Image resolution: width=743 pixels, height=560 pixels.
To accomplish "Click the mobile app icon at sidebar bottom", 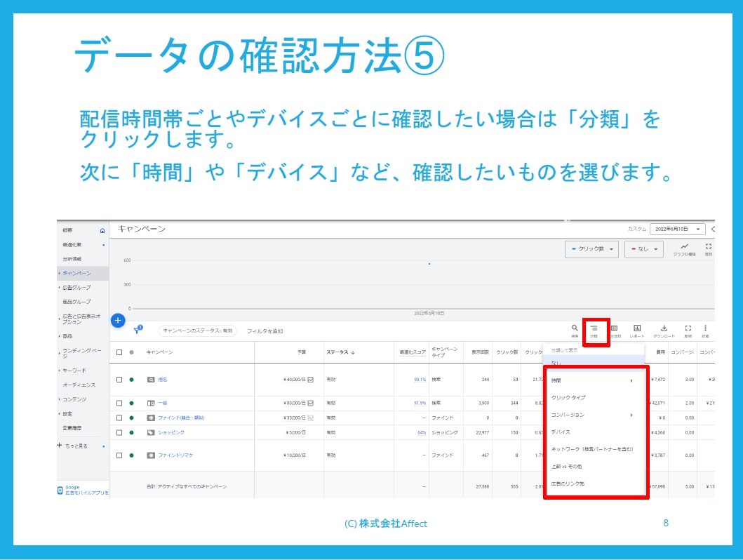I will (60, 491).
